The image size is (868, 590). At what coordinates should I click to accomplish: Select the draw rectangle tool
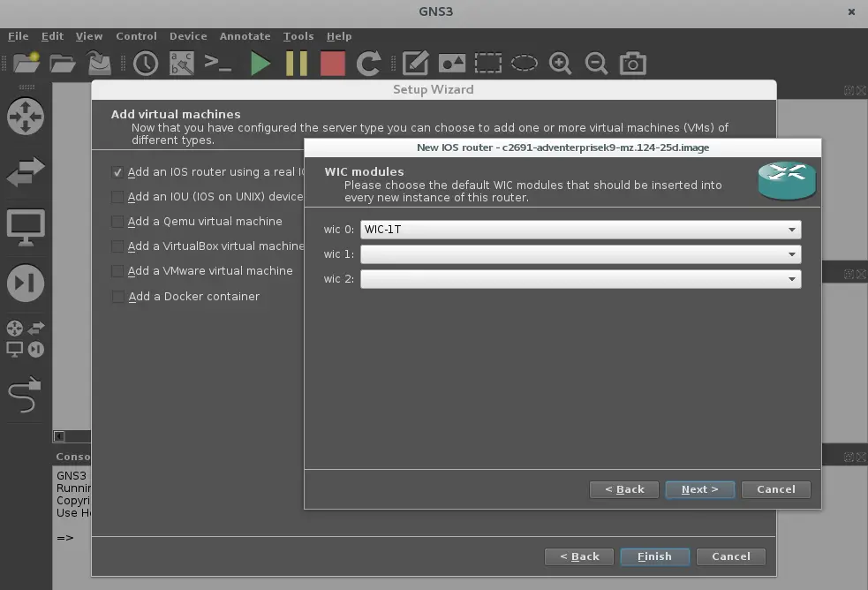click(488, 63)
